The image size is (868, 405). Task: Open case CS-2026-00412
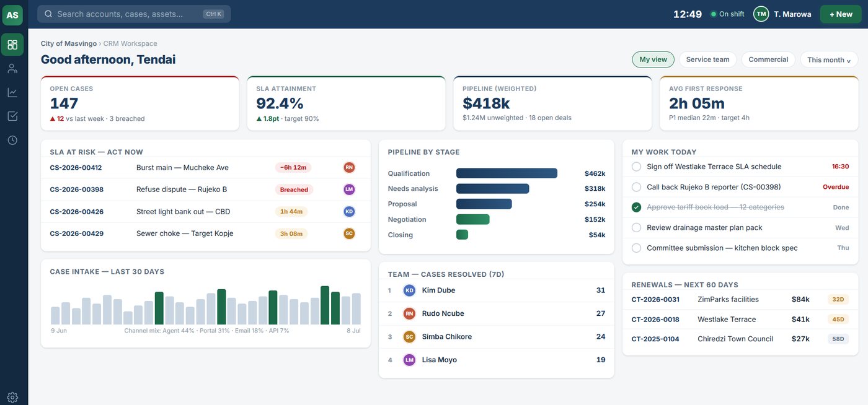pos(76,167)
